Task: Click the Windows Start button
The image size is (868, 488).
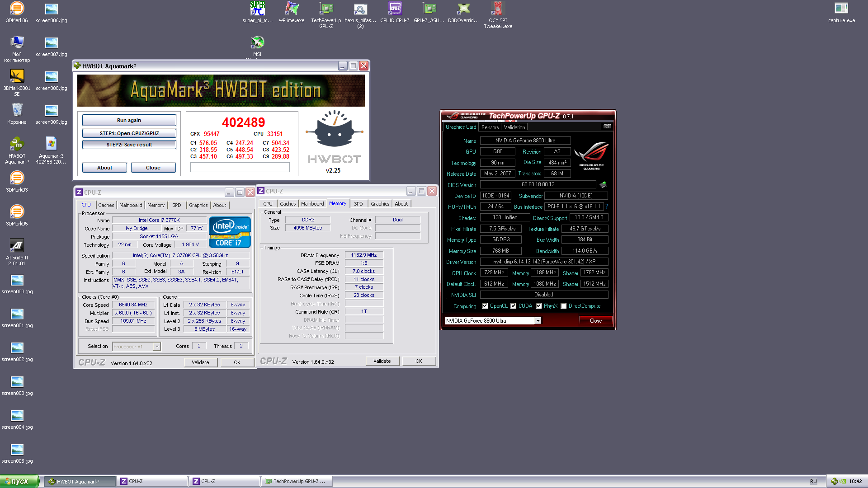Action: click(x=19, y=481)
